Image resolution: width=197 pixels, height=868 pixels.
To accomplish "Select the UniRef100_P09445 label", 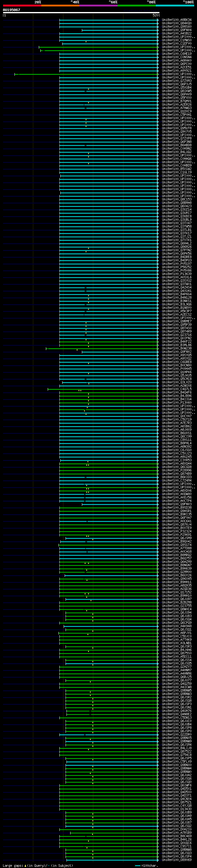I will tap(177, 369).
